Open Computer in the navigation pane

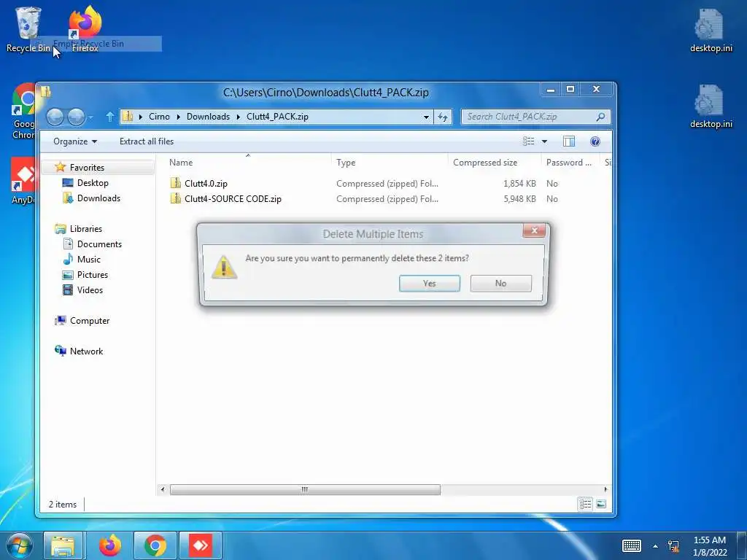point(90,321)
